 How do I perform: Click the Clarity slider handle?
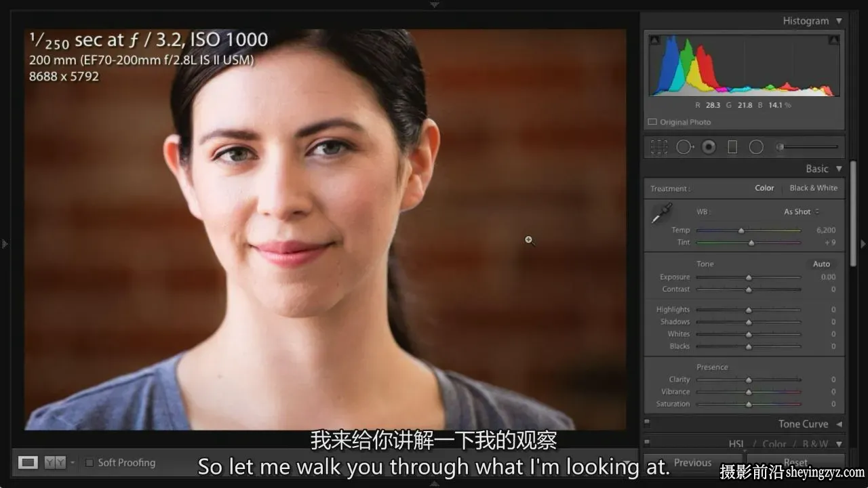tap(749, 380)
